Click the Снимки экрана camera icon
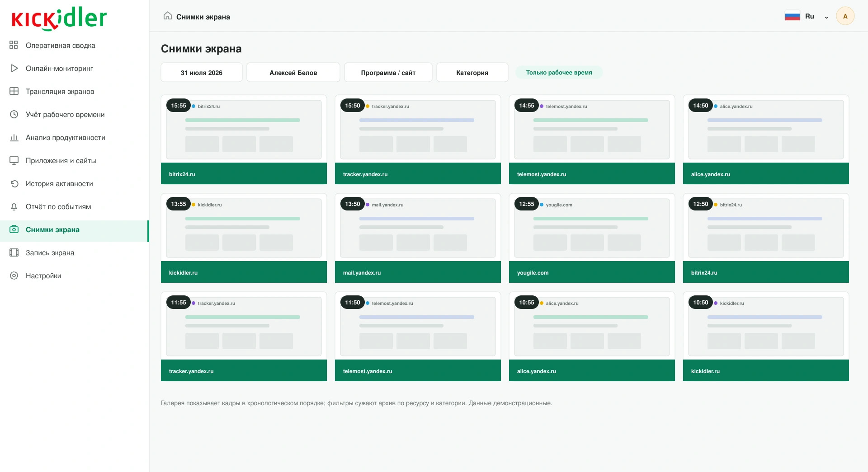 [14, 229]
